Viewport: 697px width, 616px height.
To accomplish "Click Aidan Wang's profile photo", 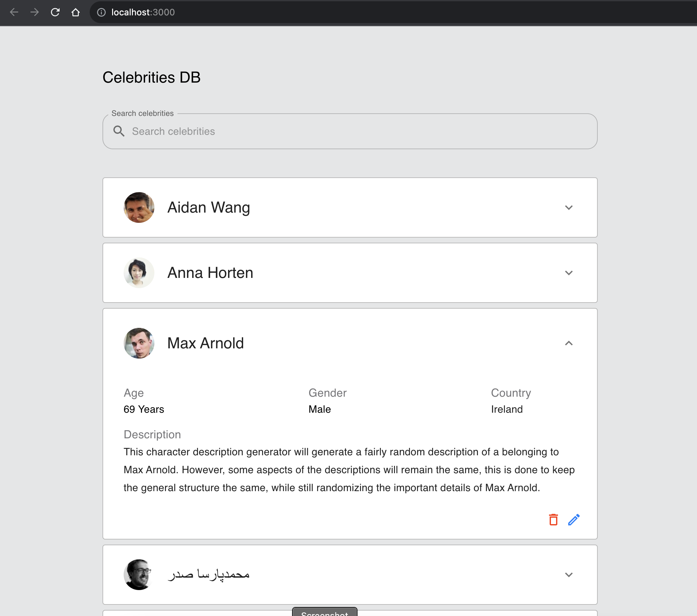I will tap(139, 207).
